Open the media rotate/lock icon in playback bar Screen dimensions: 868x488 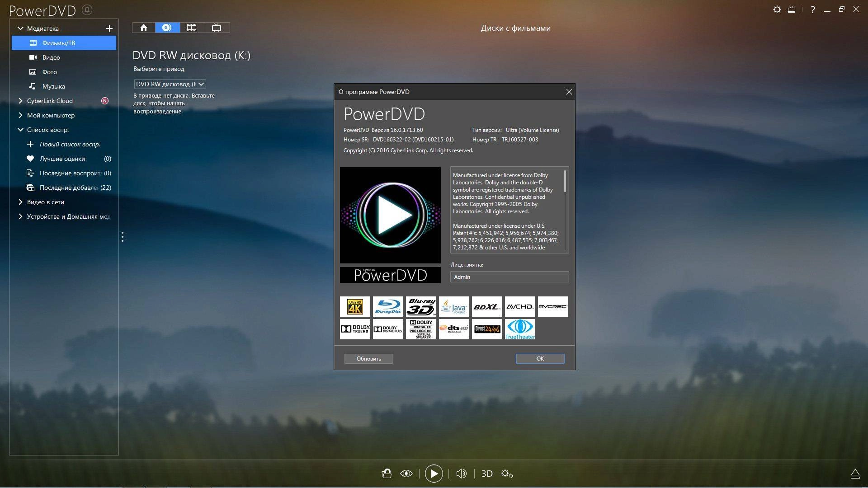click(x=387, y=474)
